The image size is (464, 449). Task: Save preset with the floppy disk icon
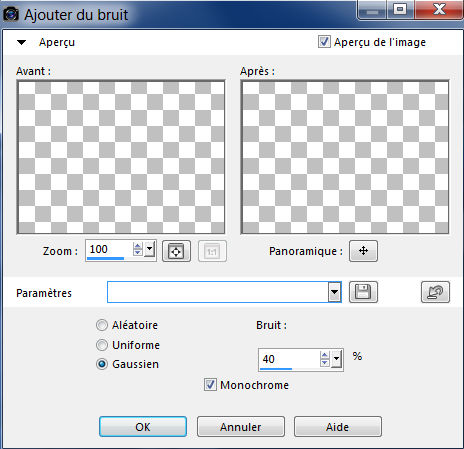click(363, 292)
